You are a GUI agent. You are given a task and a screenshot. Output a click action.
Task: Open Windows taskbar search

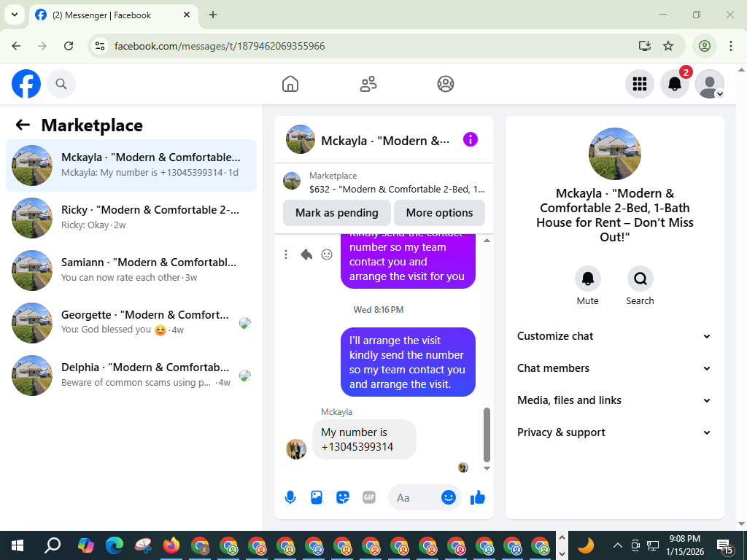[53, 545]
